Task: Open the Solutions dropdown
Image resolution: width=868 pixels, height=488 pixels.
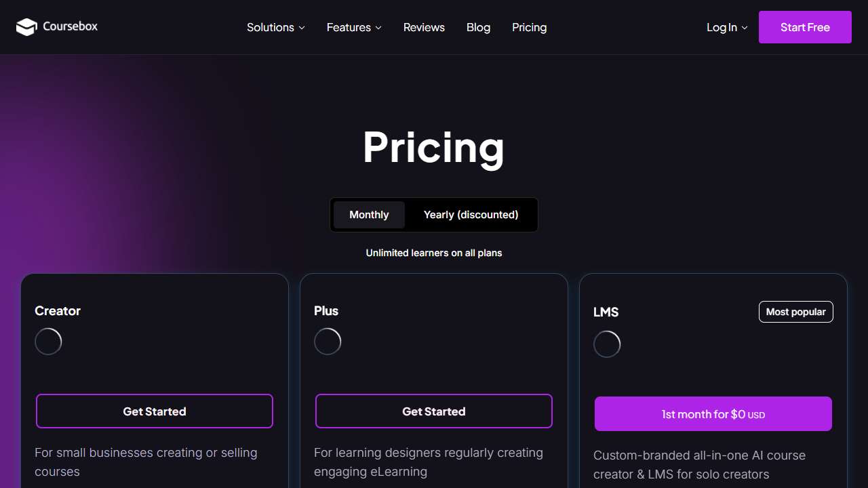Action: pos(275,27)
